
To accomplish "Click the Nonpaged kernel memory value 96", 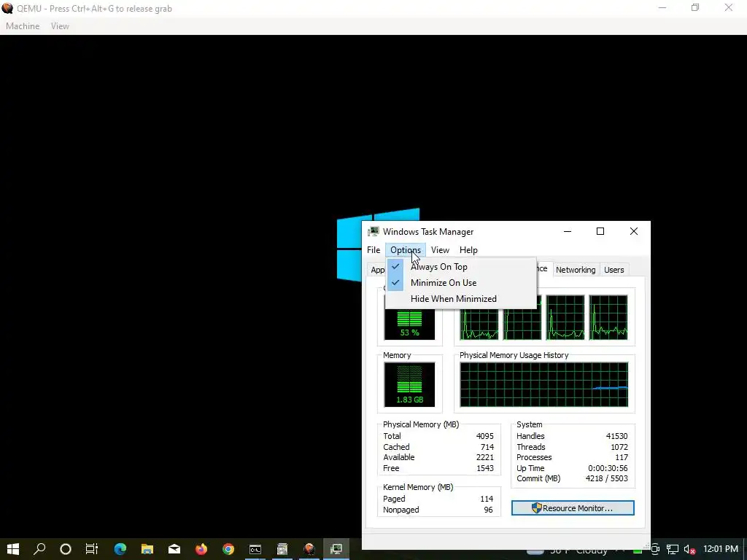I will tap(488, 510).
